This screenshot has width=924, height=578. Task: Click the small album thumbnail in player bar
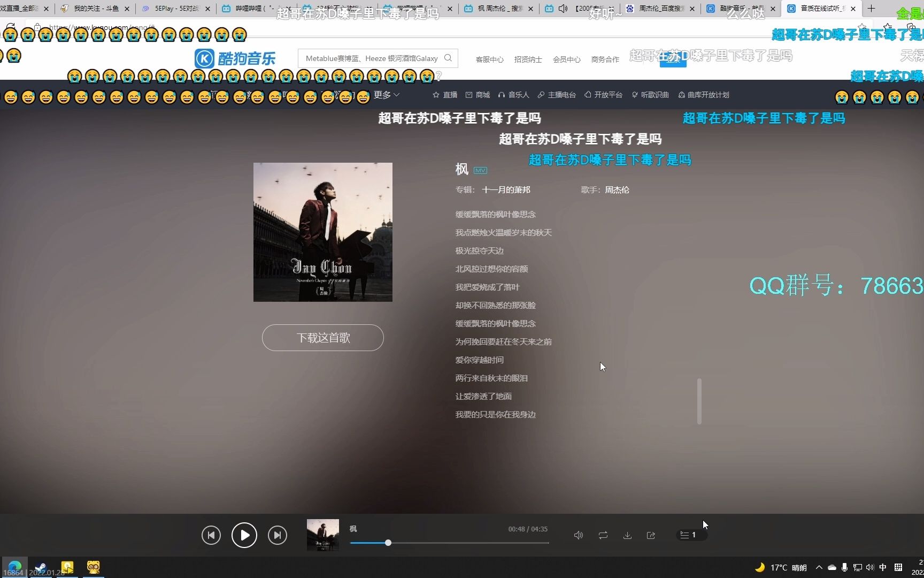323,535
